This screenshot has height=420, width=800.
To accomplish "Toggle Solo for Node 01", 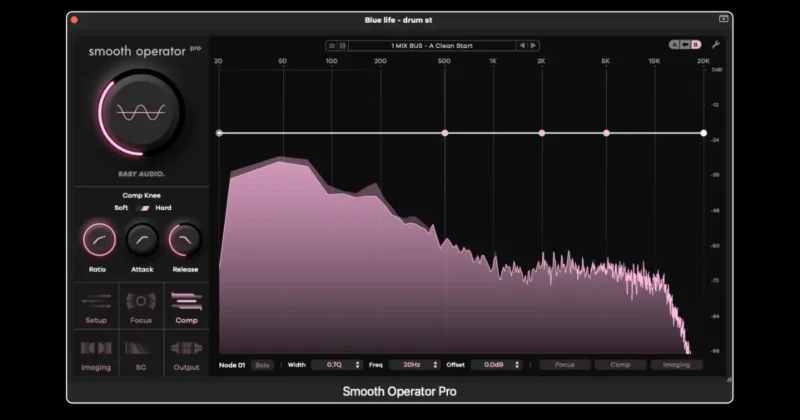I will click(262, 365).
